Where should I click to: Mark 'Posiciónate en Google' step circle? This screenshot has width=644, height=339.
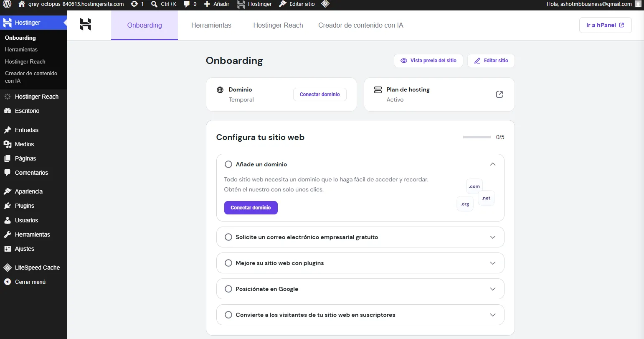tap(228, 289)
